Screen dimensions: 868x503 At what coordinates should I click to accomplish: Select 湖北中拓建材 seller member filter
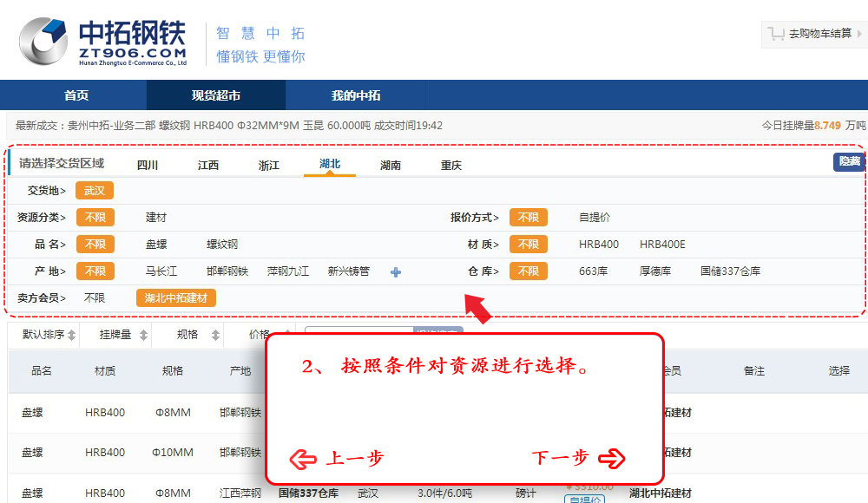(x=176, y=298)
